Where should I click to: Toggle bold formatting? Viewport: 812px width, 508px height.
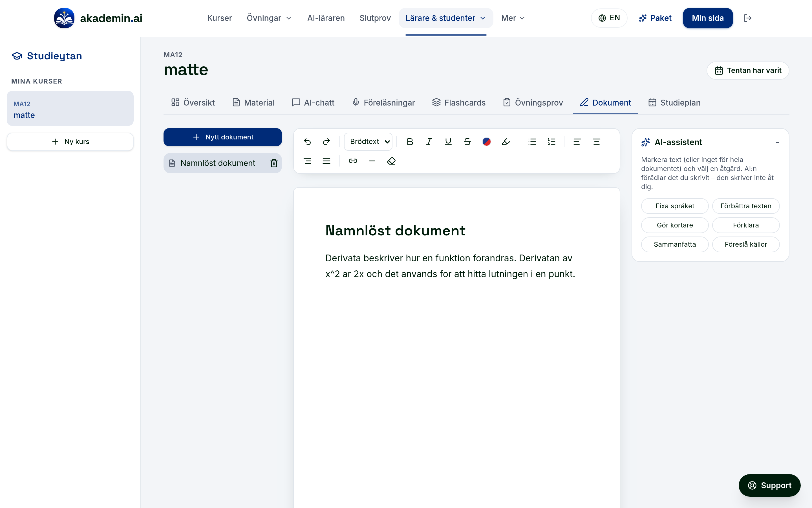point(410,142)
